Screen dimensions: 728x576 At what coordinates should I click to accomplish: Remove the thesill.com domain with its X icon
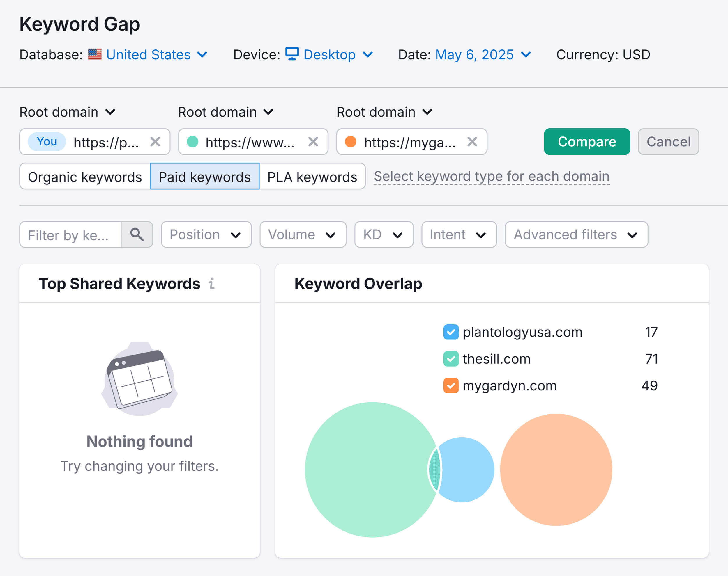[313, 142]
